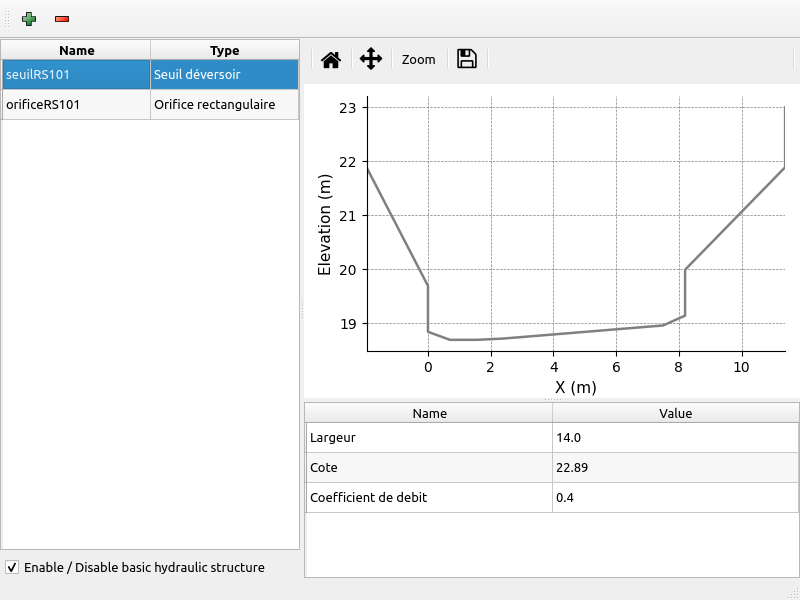Reset plot view with Home icon
Screen dimensions: 800x600
pos(331,59)
